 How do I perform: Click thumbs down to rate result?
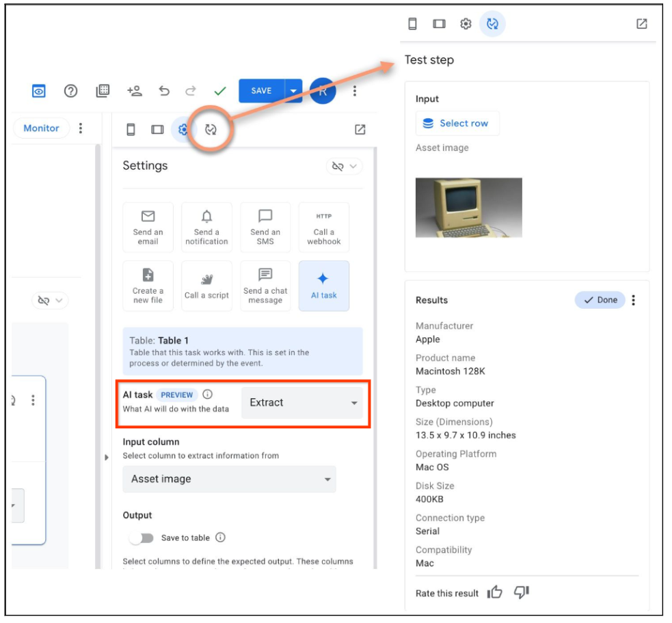[x=521, y=592]
